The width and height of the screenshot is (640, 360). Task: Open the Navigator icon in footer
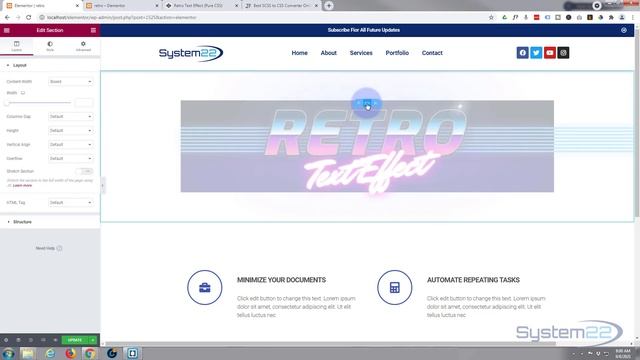(18, 340)
